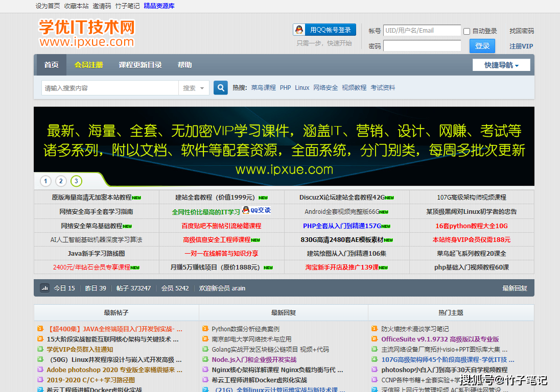Click the QQ交谈 chat icon

(256, 210)
